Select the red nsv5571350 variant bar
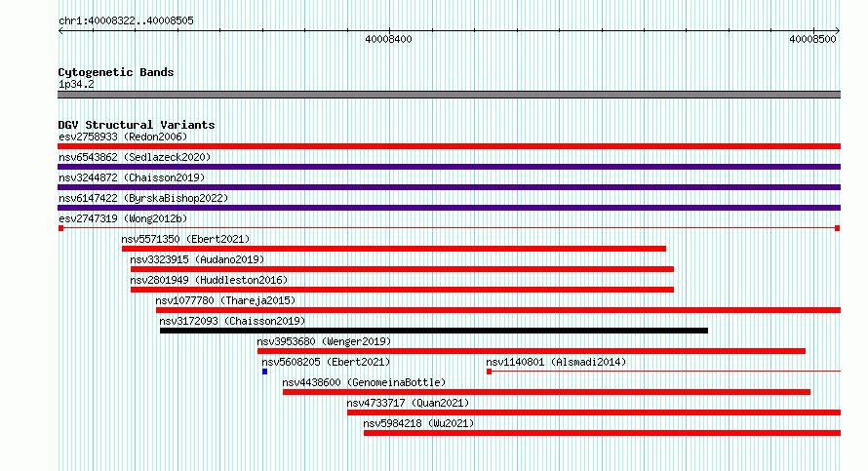868x471 pixels. (x=394, y=249)
